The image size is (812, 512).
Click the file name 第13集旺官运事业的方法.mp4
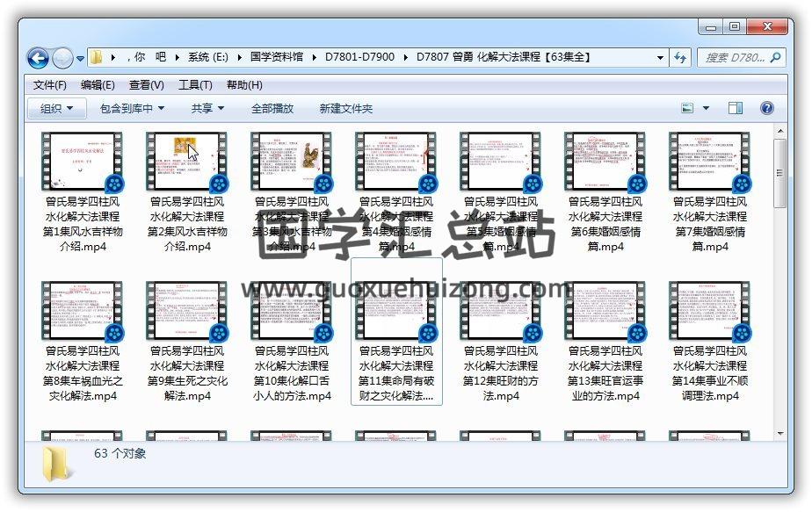point(605,373)
